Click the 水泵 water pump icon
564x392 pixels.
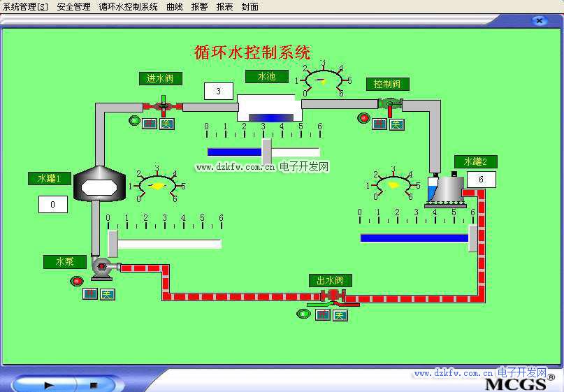click(x=103, y=267)
